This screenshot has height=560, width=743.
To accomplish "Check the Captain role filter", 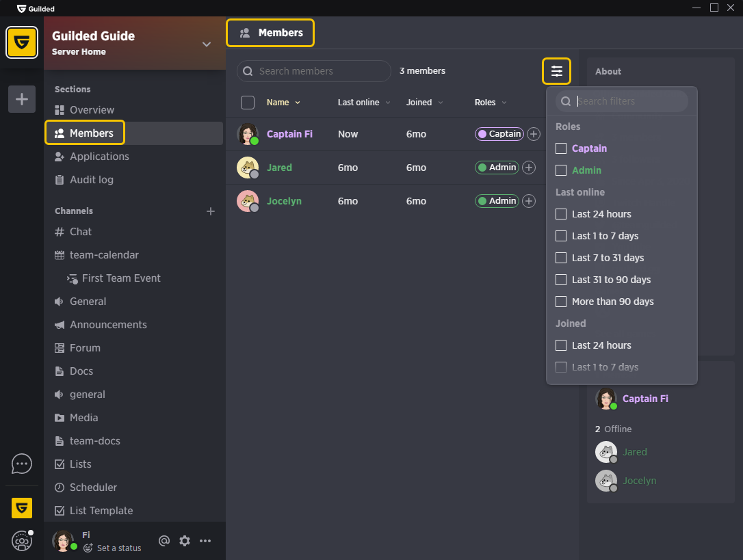I will (x=561, y=148).
